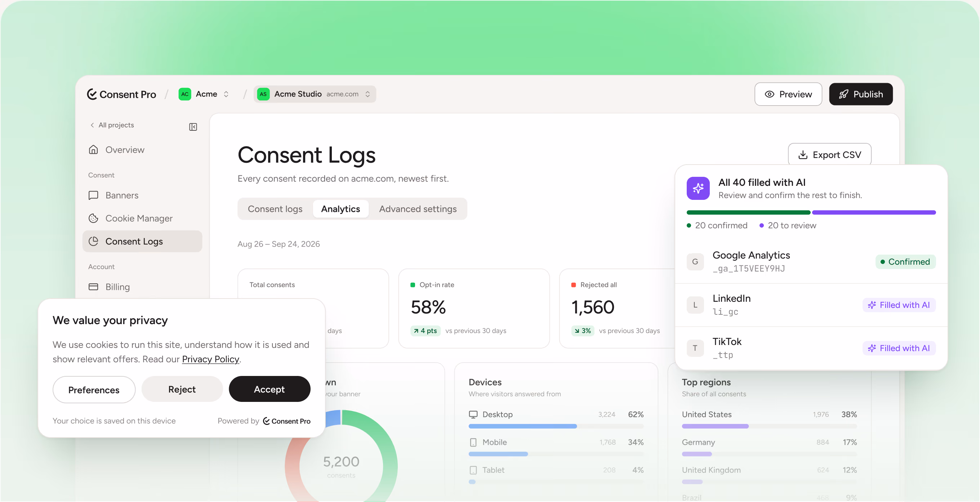The height and width of the screenshot is (502, 980).
Task: Click the Preview button
Action: click(788, 94)
